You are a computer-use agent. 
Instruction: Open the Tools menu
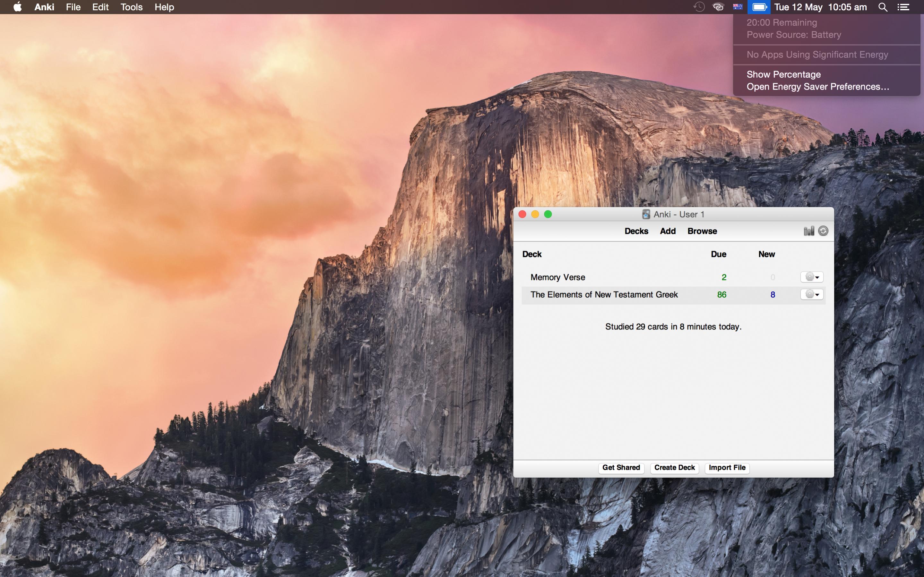[x=131, y=7]
